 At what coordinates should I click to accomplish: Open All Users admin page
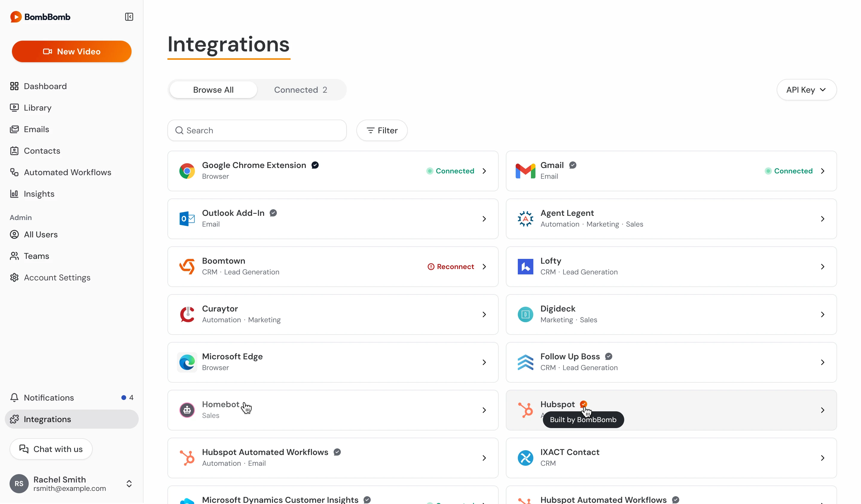72,234
